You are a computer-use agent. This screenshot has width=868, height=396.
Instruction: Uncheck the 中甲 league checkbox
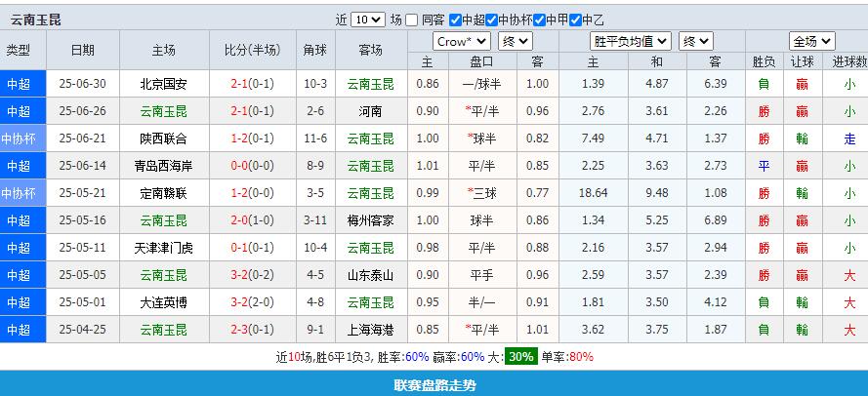540,20
